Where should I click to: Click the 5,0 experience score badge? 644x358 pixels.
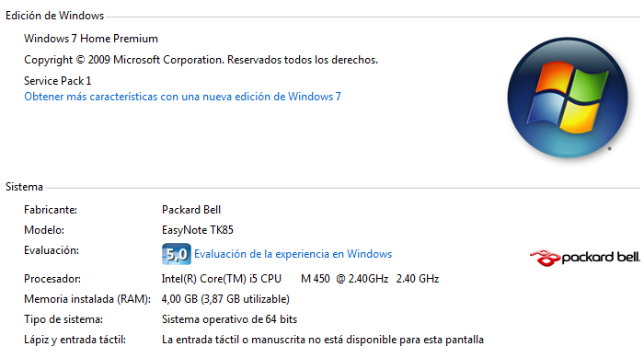click(177, 254)
